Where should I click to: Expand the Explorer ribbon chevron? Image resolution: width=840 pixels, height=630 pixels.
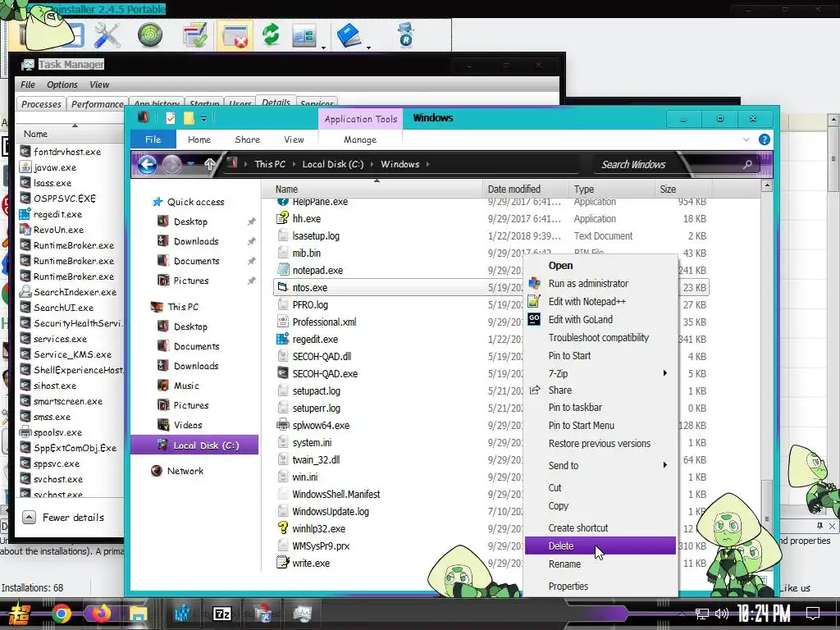746,139
